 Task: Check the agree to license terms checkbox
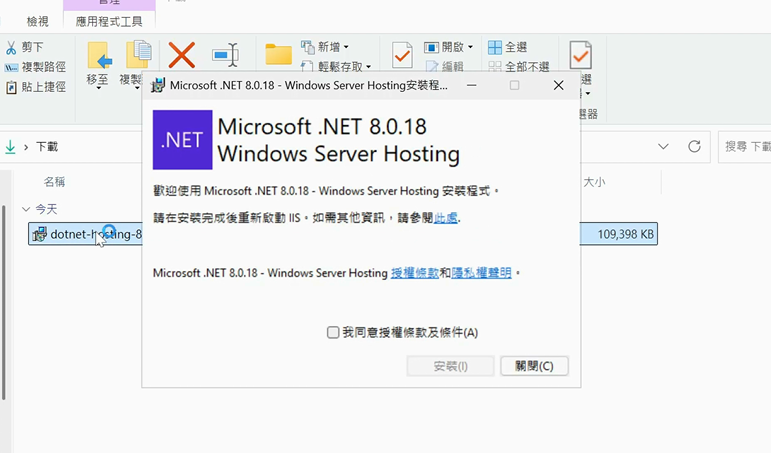333,332
